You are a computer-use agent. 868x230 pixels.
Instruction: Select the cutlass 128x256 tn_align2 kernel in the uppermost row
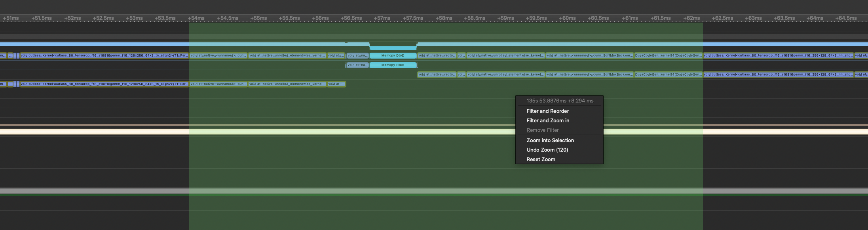(x=104, y=55)
